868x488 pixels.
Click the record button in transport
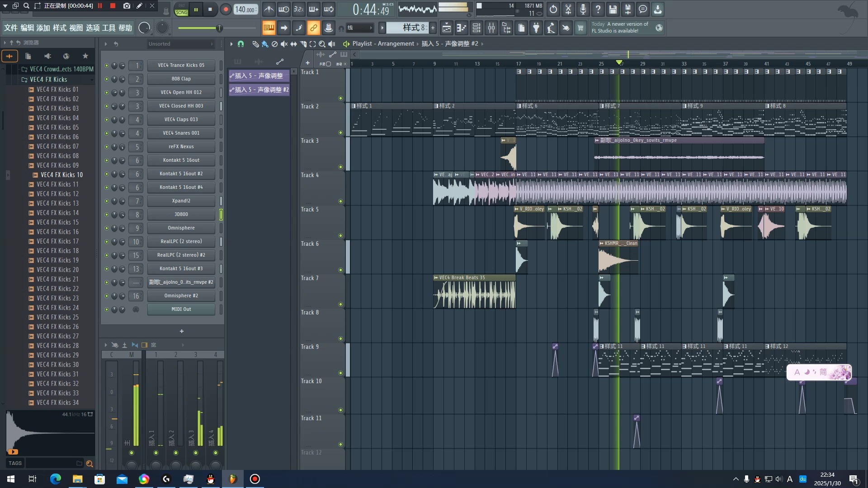[225, 9]
